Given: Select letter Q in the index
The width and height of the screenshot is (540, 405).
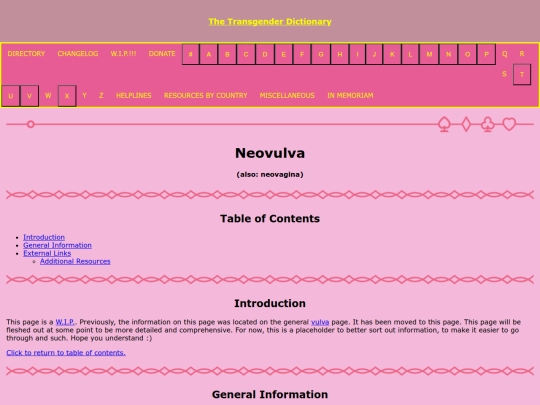Looking at the screenshot, I should click(505, 54).
